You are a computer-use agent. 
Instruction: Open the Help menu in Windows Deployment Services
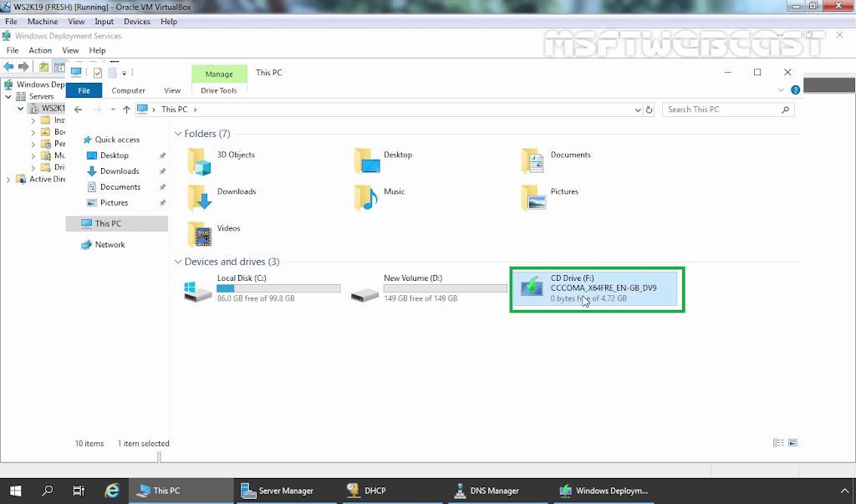(x=97, y=50)
